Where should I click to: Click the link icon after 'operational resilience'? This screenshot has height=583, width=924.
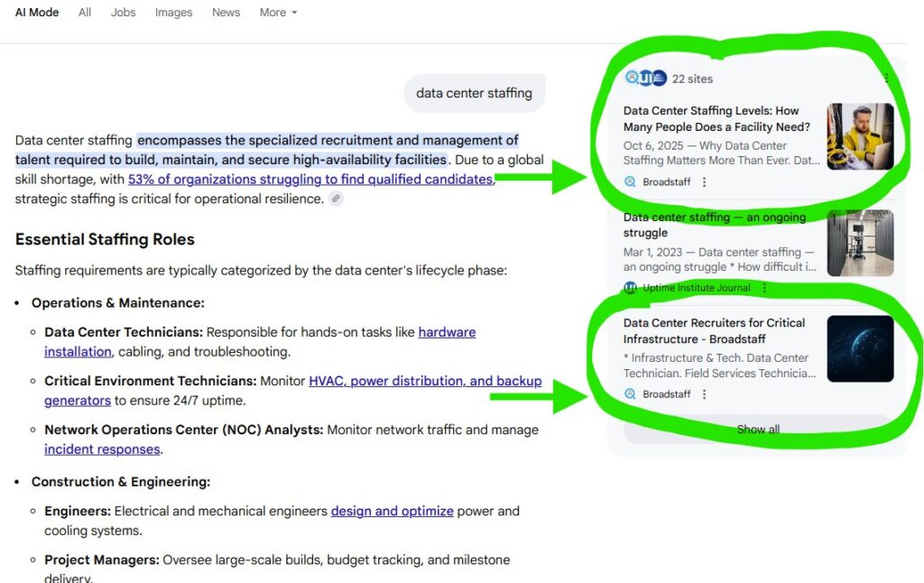tap(336, 199)
